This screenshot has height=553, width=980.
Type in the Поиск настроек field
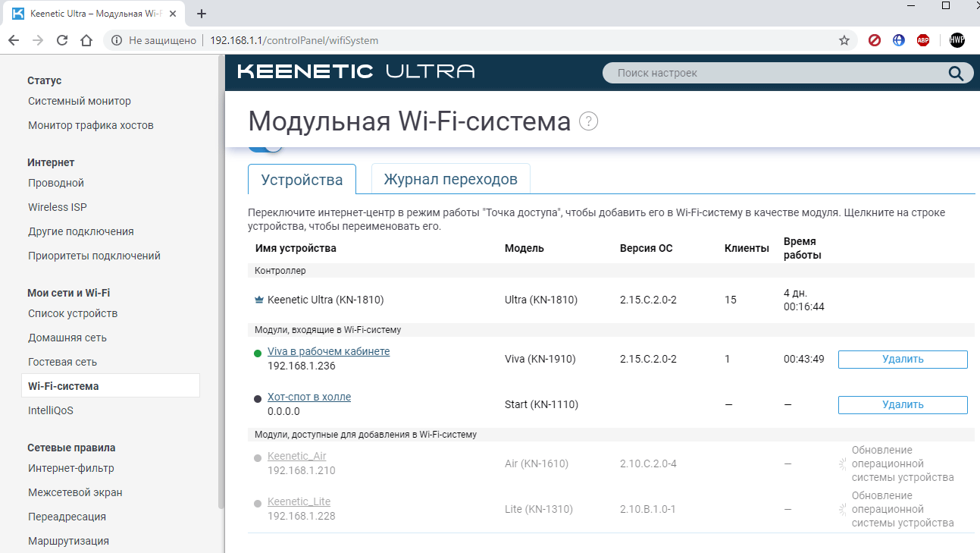pos(773,74)
